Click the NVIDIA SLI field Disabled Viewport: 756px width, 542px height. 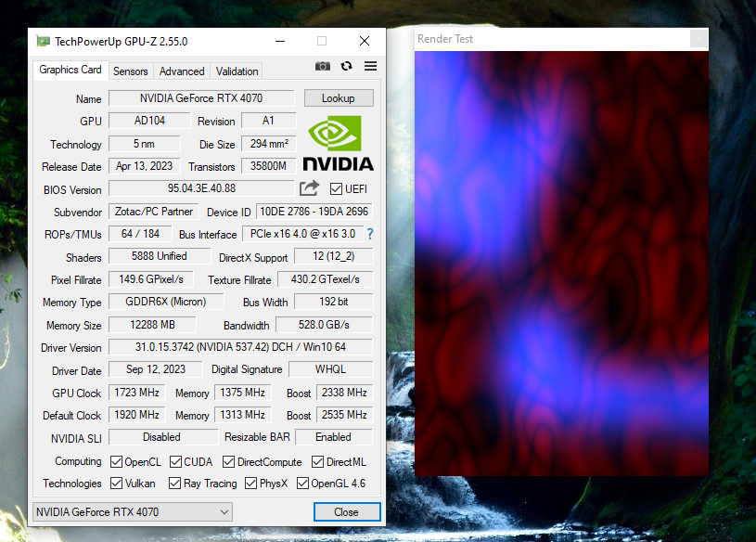click(162, 437)
